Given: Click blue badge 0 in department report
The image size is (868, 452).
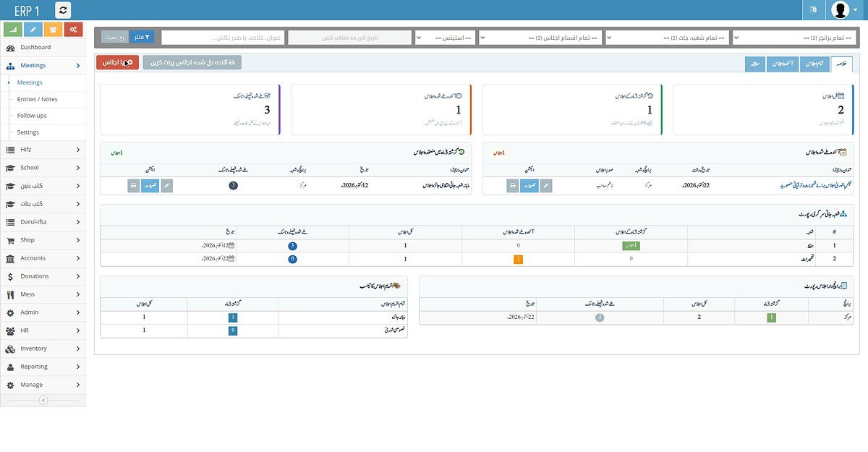Looking at the screenshot, I should [292, 259].
